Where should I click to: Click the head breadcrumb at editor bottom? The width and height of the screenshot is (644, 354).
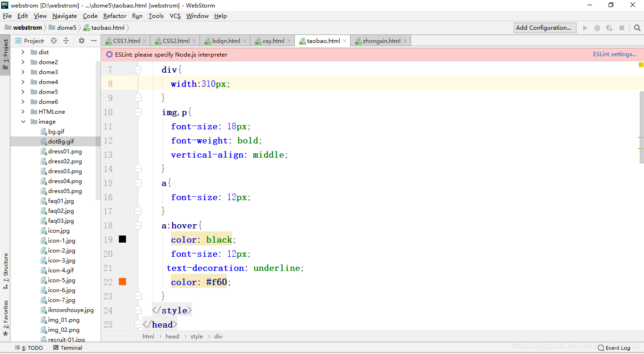tap(172, 337)
